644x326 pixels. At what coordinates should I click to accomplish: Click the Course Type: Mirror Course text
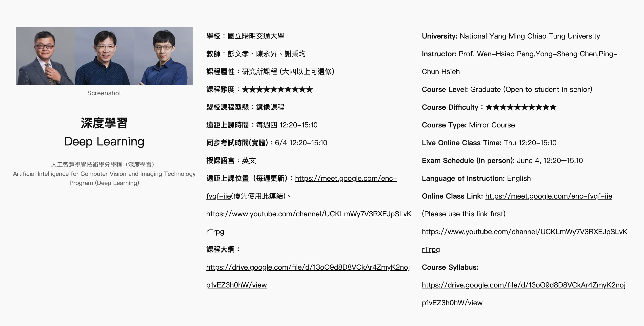coord(468,125)
